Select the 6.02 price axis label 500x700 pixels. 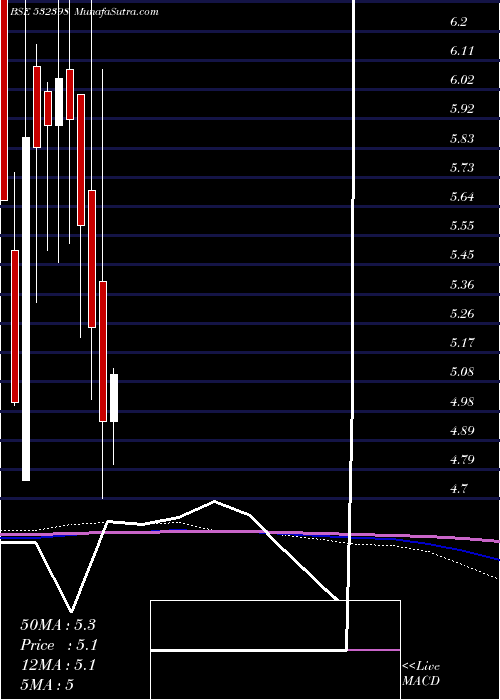click(x=462, y=80)
